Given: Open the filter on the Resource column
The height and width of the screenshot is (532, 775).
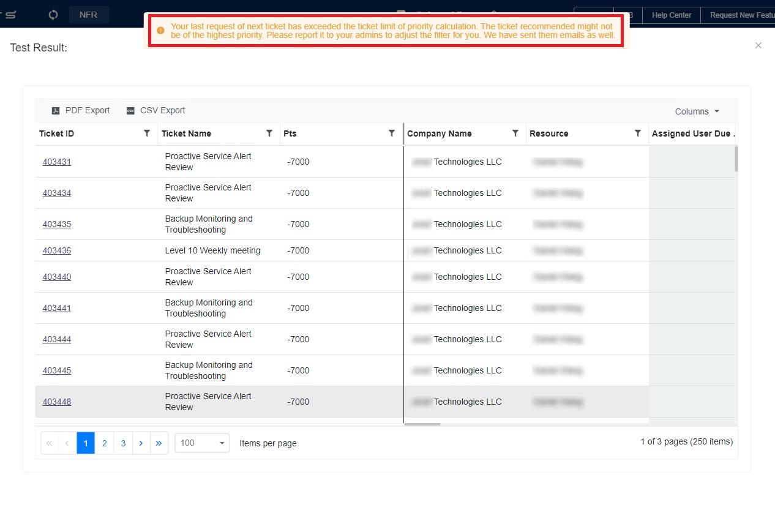Looking at the screenshot, I should (x=638, y=133).
